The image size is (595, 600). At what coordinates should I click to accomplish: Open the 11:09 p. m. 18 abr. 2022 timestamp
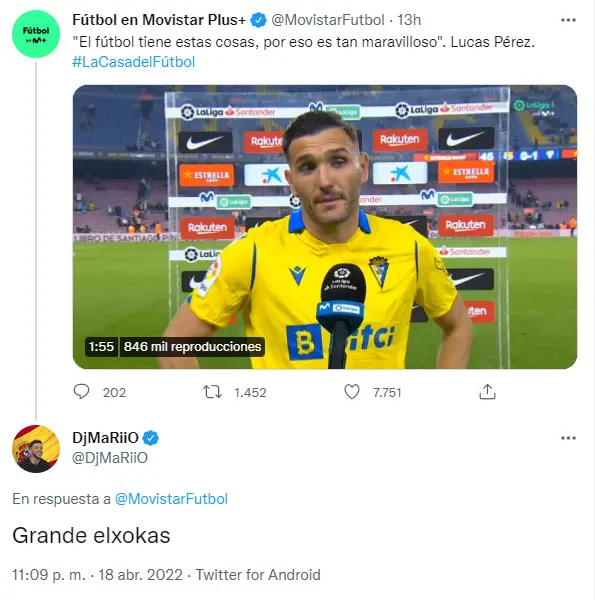pos(97,575)
